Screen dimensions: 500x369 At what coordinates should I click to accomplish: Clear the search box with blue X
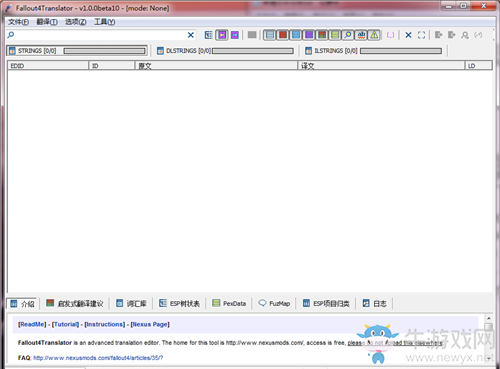pyautogui.click(x=191, y=35)
